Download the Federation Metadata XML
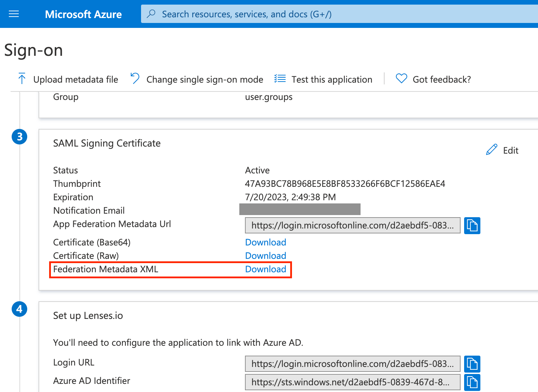This screenshot has width=538, height=392. point(266,269)
